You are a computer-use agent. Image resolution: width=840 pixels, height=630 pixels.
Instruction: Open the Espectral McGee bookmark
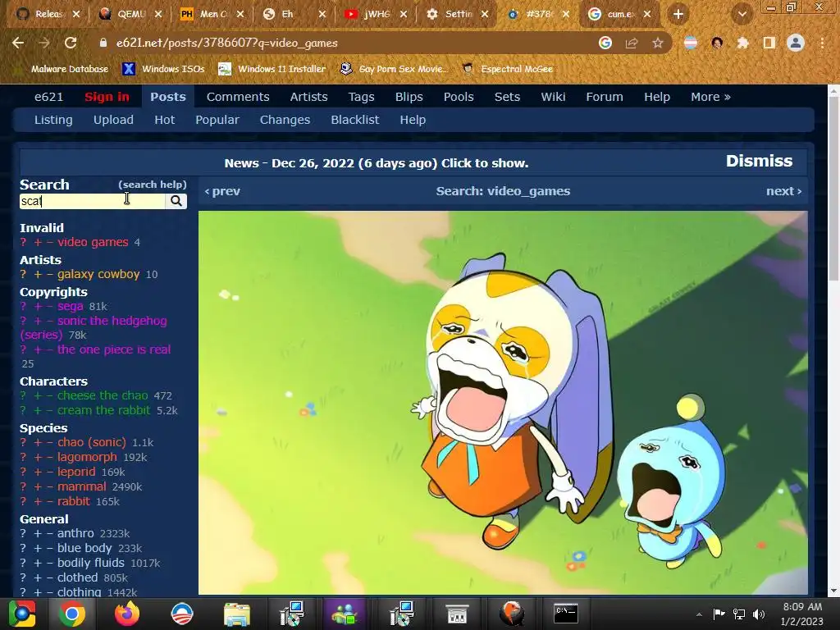[508, 69]
